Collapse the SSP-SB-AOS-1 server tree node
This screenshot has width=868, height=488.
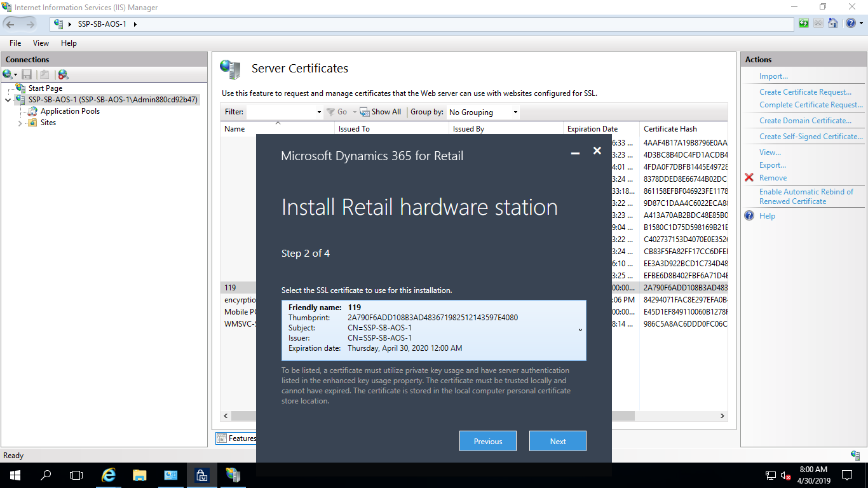tap(8, 100)
